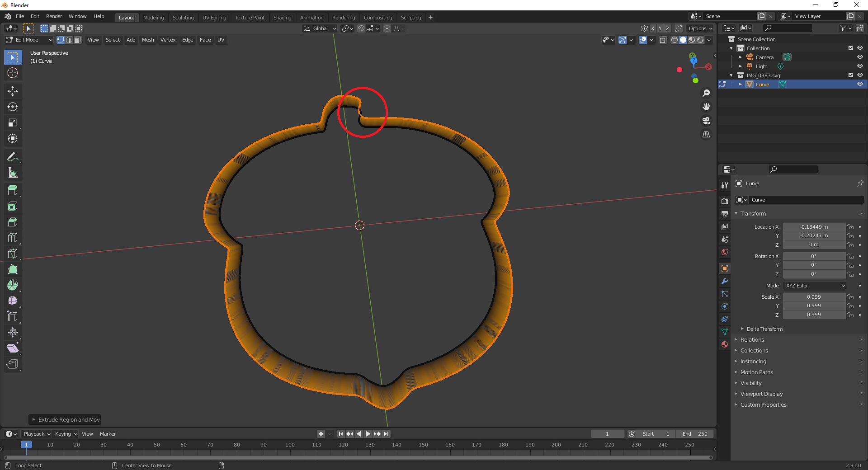
Task: Hide the Light object in the outliner
Action: coord(860,66)
